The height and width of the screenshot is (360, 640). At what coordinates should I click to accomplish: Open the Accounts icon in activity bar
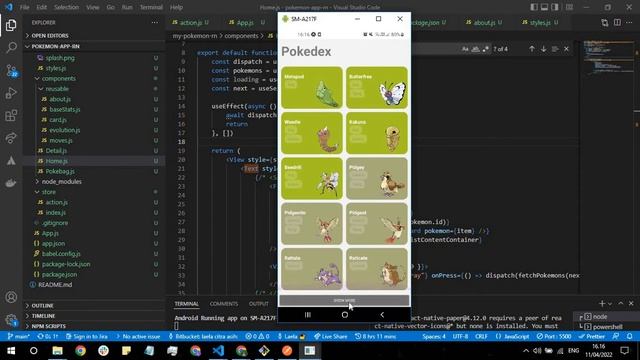click(x=11, y=297)
